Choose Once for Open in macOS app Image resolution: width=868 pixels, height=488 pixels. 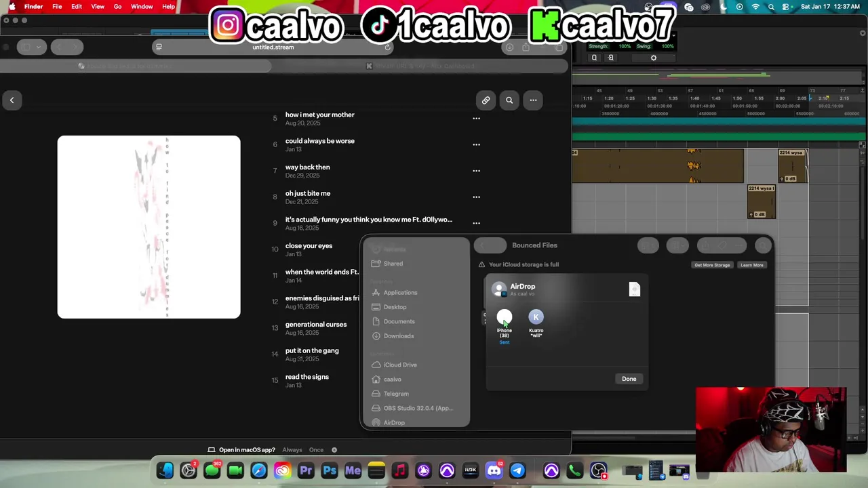[316, 450]
